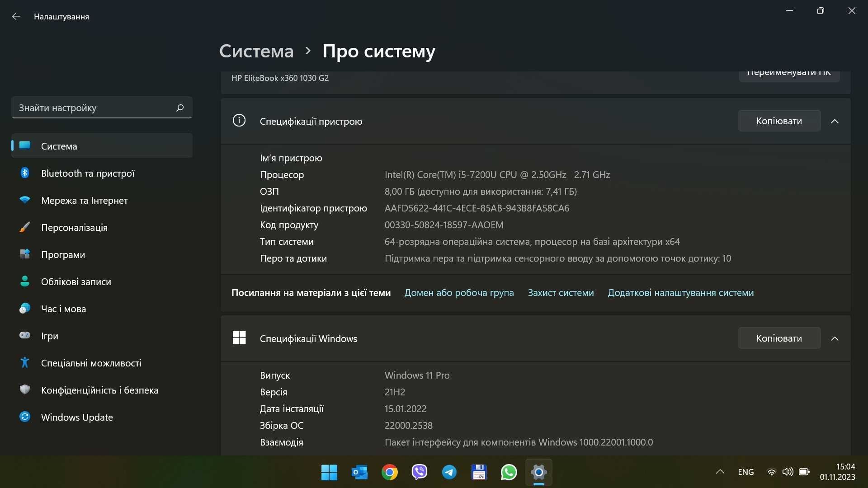This screenshot has width=868, height=488.
Task: Select OS build value 22000.2538
Action: pyautogui.click(x=409, y=426)
